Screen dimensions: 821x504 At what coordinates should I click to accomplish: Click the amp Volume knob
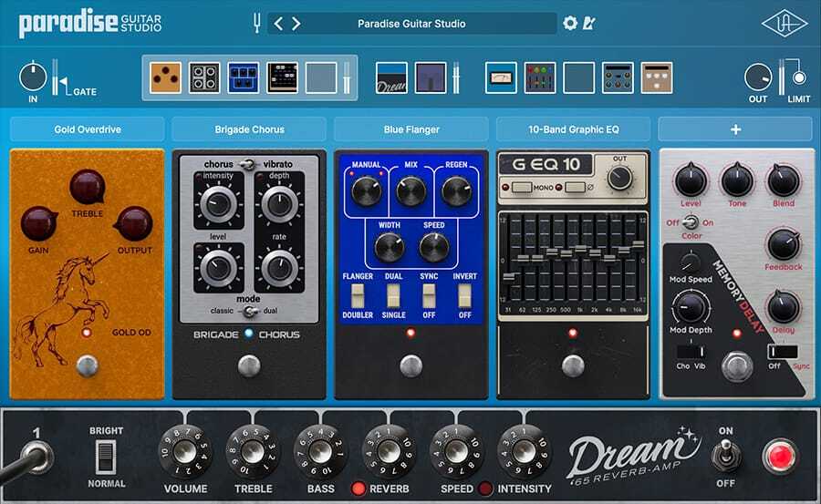185,448
